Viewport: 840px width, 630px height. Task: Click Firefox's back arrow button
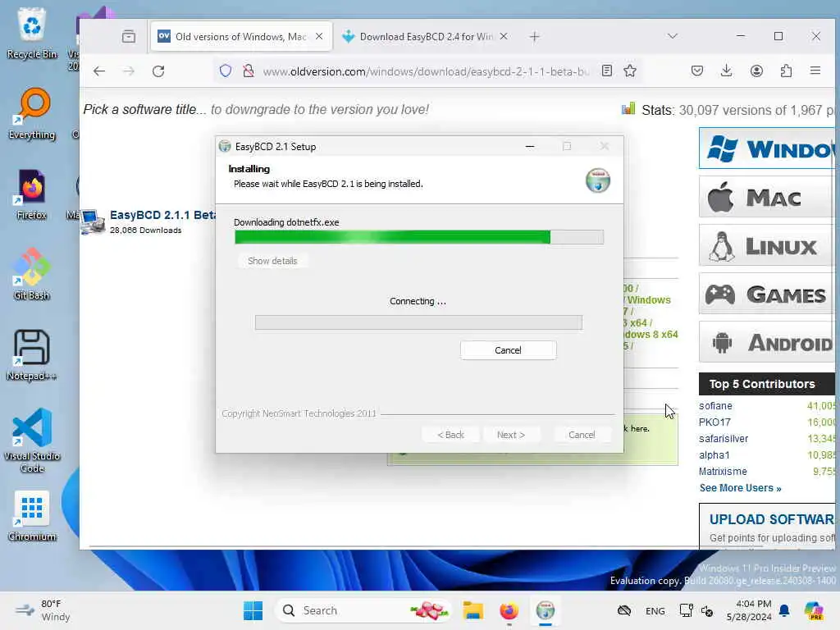click(99, 71)
